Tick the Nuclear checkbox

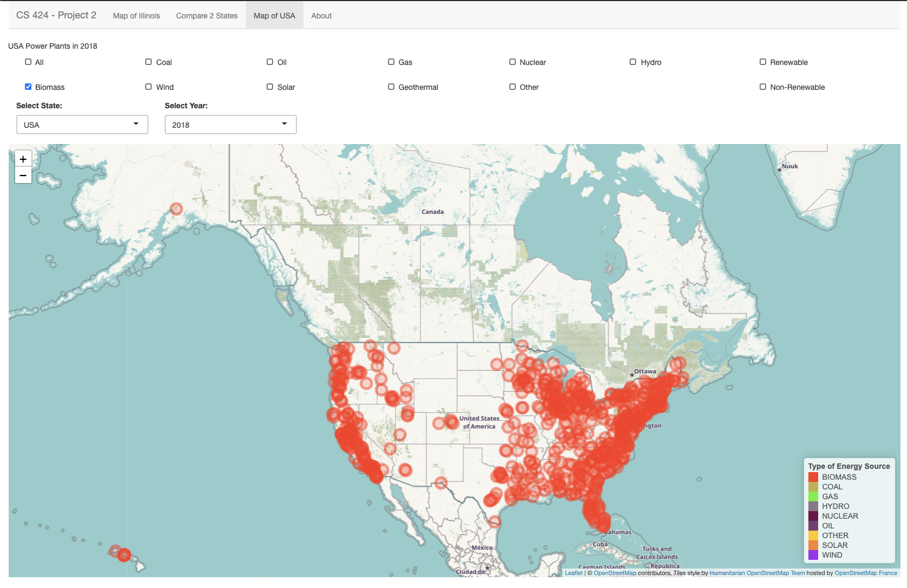[x=513, y=62]
